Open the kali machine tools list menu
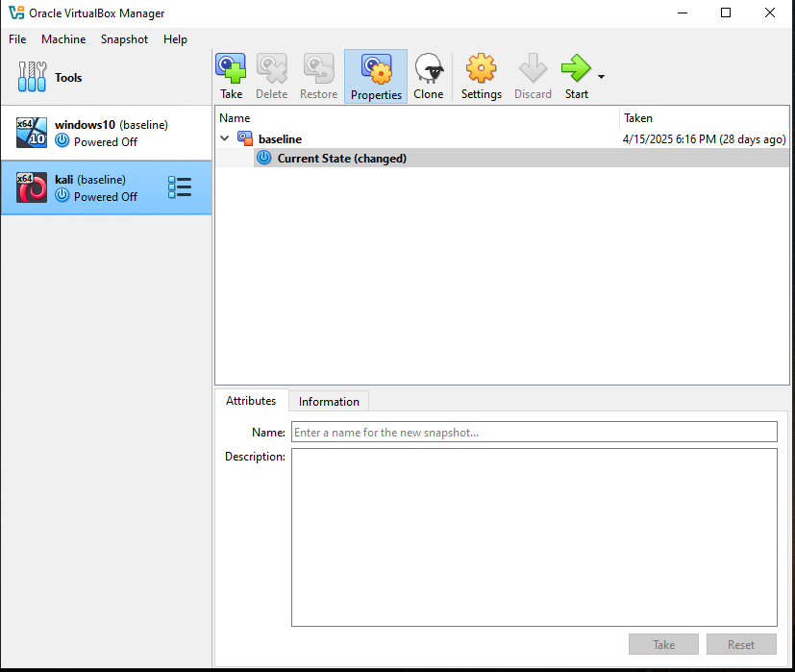Viewport: 795px width, 672px height. coord(180,187)
